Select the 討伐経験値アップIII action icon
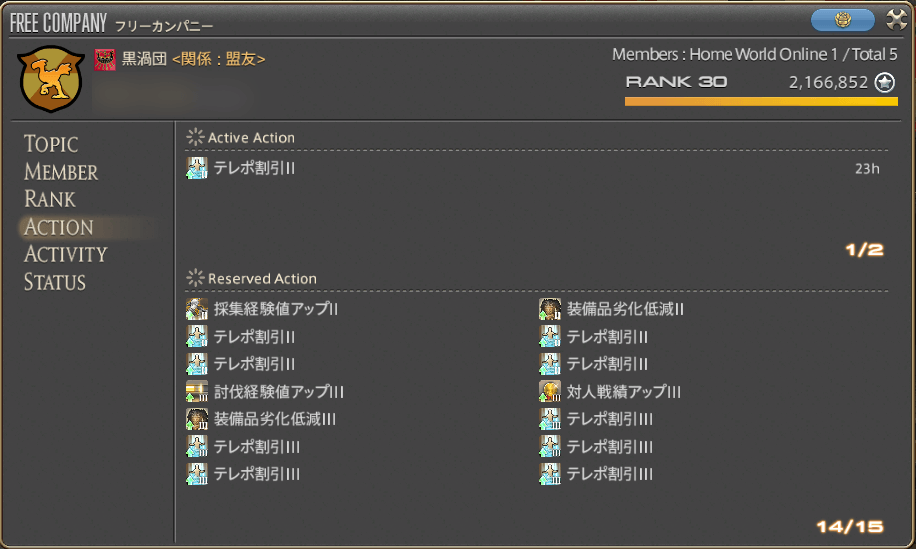The height and width of the screenshot is (549, 916). click(x=197, y=391)
